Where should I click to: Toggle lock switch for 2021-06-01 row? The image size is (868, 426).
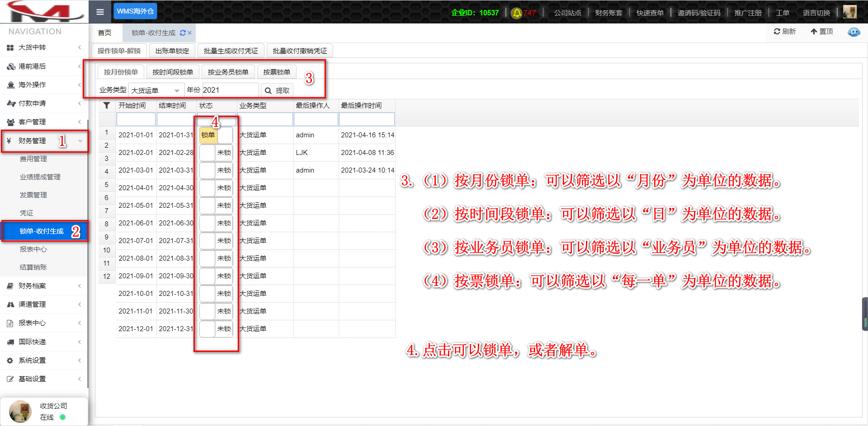[216, 223]
